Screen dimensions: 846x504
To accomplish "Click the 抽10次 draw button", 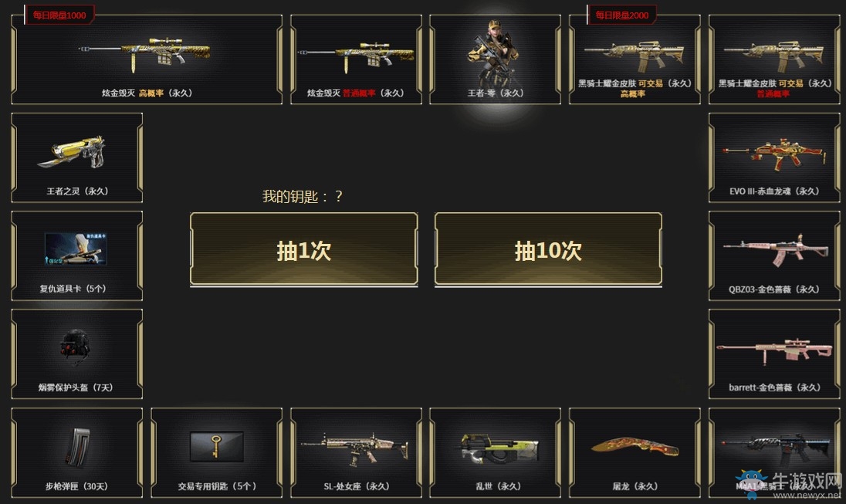I will coord(548,249).
